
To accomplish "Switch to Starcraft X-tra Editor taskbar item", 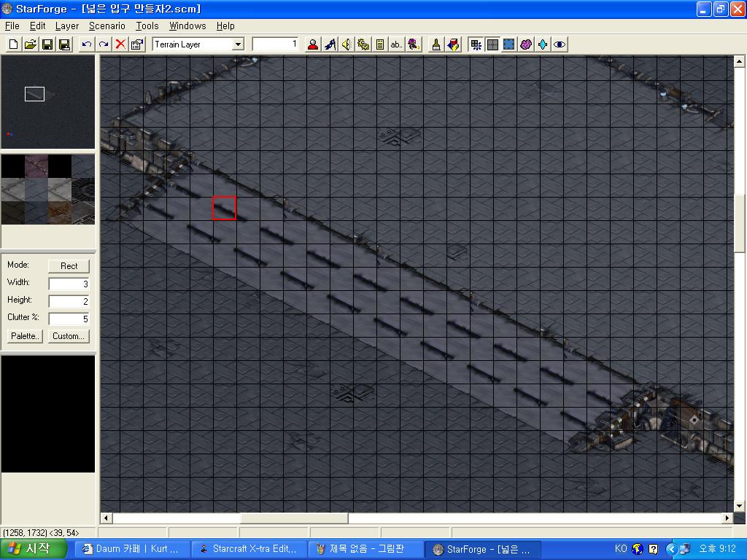I will (x=248, y=549).
